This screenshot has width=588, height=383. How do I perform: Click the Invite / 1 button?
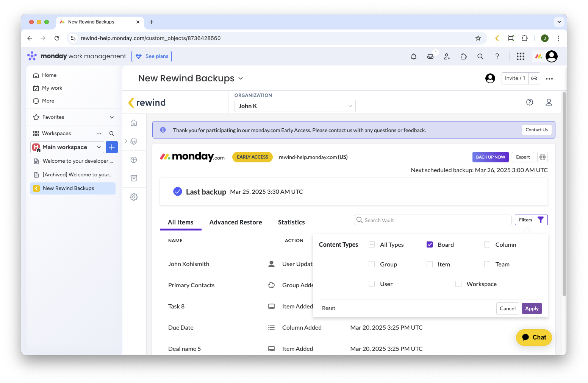[515, 78]
